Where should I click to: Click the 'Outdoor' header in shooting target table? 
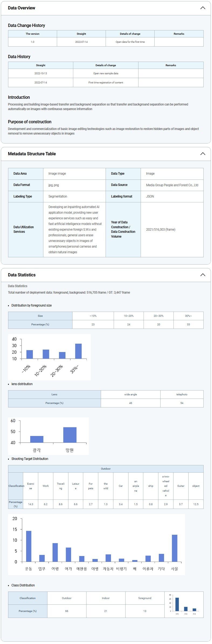tap(106, 469)
